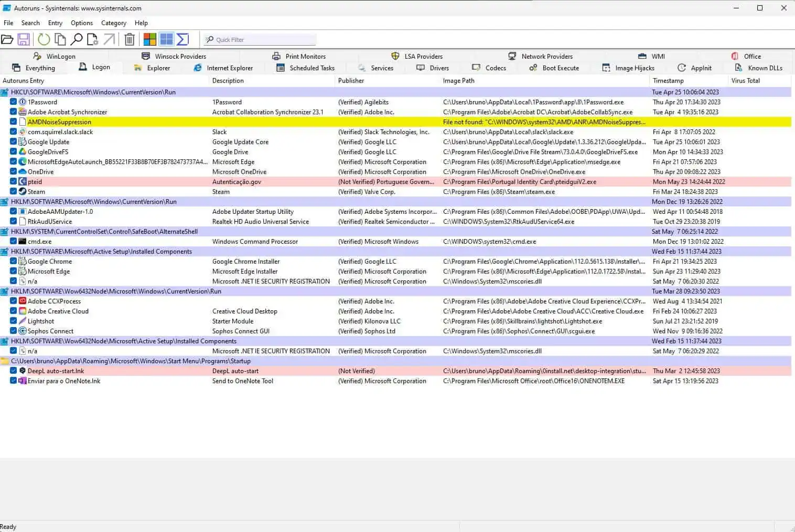The image size is (795, 532).
Task: Open the Category menu
Action: pyautogui.click(x=114, y=23)
